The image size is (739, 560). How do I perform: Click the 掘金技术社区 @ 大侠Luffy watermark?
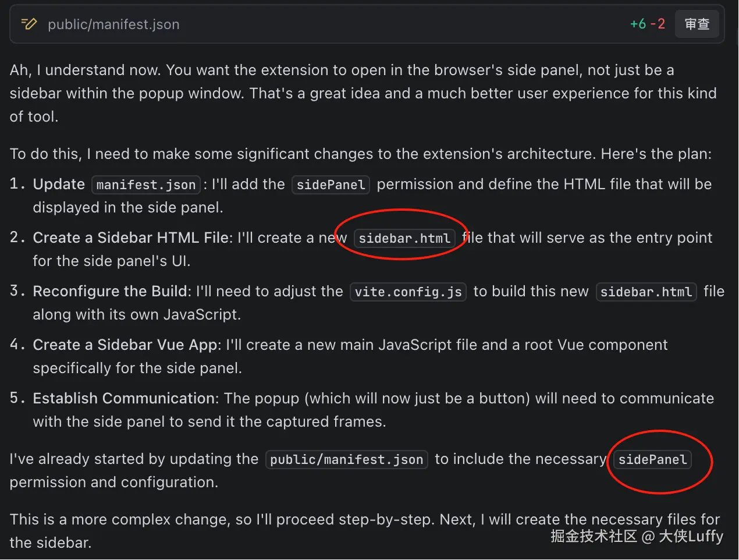click(637, 536)
